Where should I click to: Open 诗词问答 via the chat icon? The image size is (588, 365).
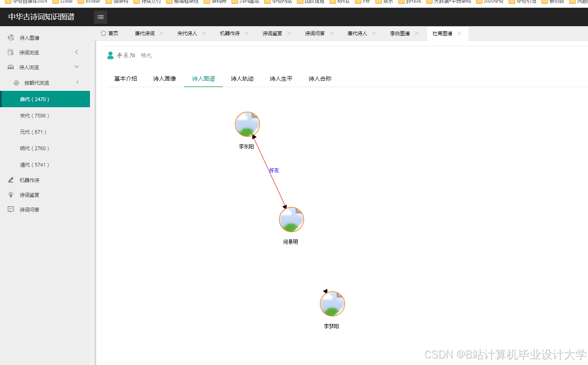point(11,209)
